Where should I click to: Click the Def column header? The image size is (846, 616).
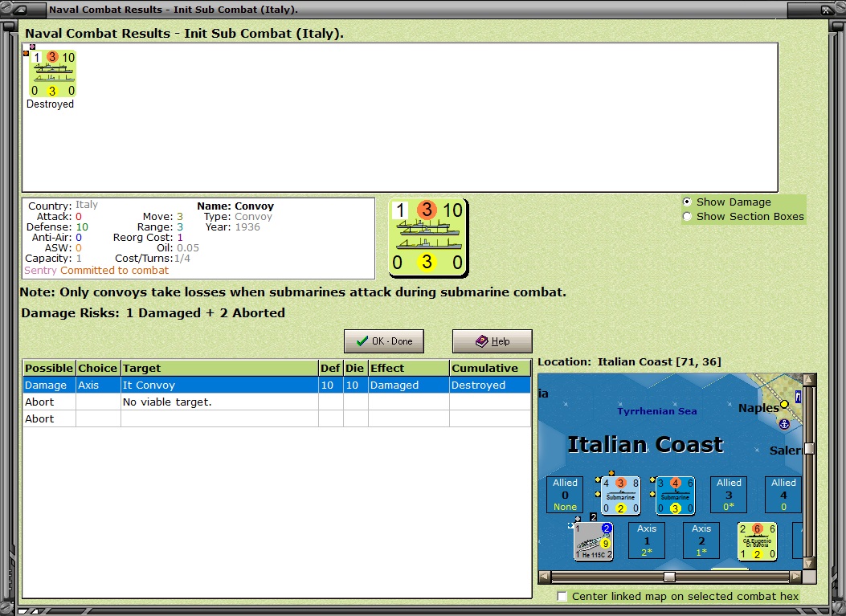[331, 368]
